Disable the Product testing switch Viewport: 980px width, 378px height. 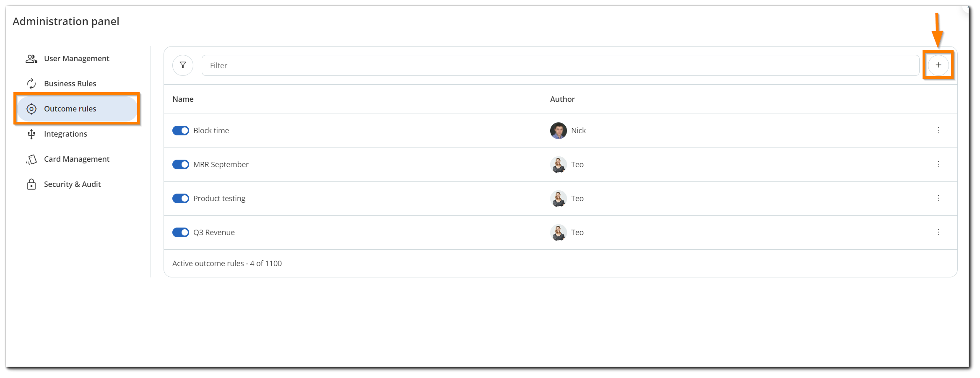(180, 198)
